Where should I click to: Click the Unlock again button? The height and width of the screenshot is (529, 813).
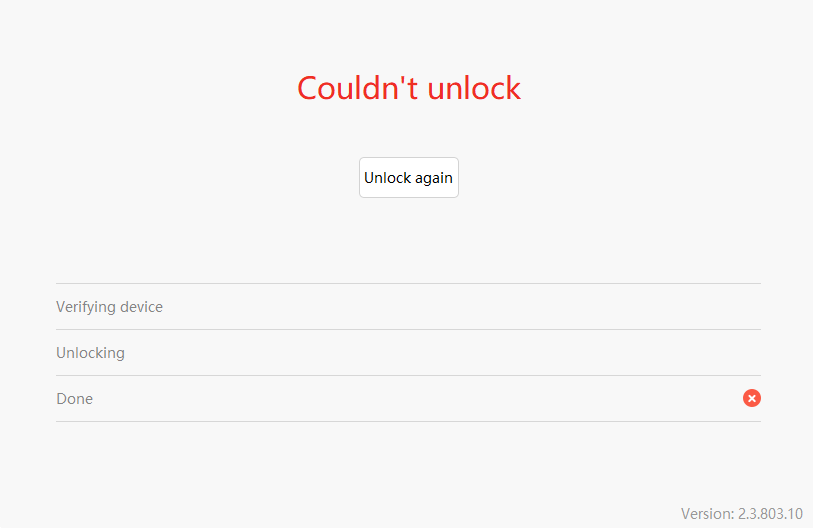409,177
